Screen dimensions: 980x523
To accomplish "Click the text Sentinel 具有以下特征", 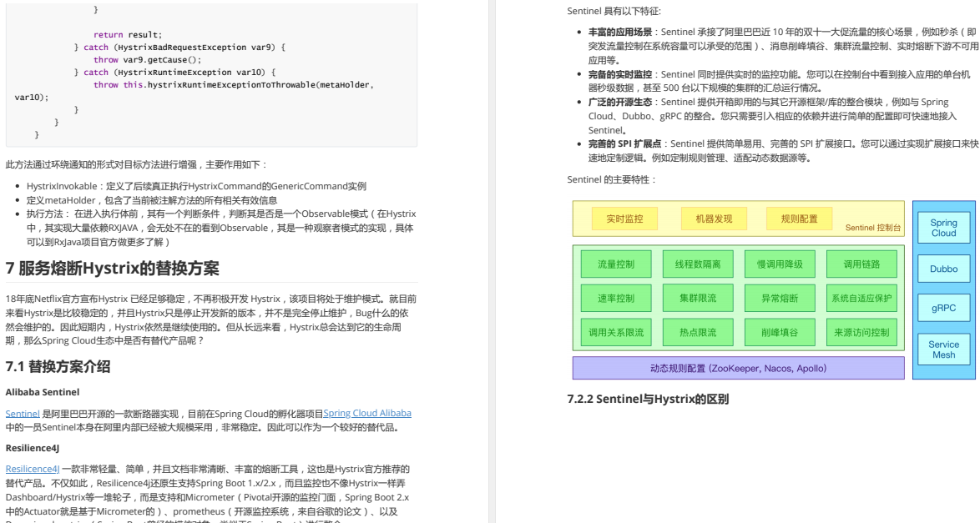I will pyautogui.click(x=614, y=11).
